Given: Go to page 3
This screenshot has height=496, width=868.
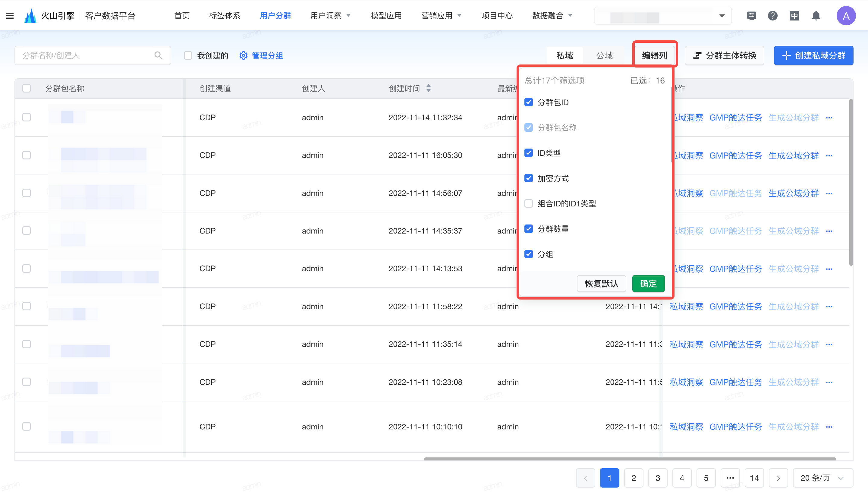Looking at the screenshot, I should point(658,478).
